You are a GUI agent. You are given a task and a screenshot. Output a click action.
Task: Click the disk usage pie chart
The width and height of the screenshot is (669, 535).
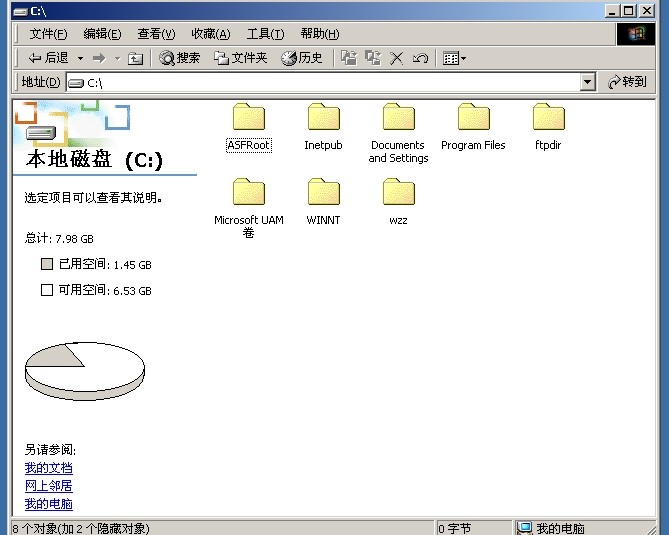point(85,371)
